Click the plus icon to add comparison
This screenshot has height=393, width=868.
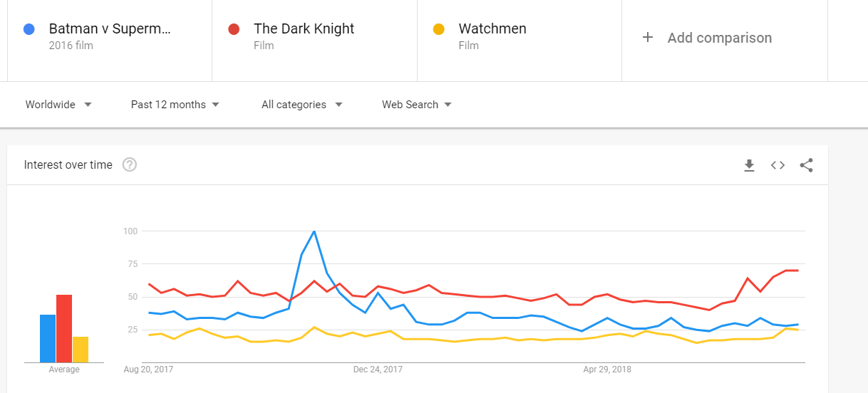coord(648,38)
